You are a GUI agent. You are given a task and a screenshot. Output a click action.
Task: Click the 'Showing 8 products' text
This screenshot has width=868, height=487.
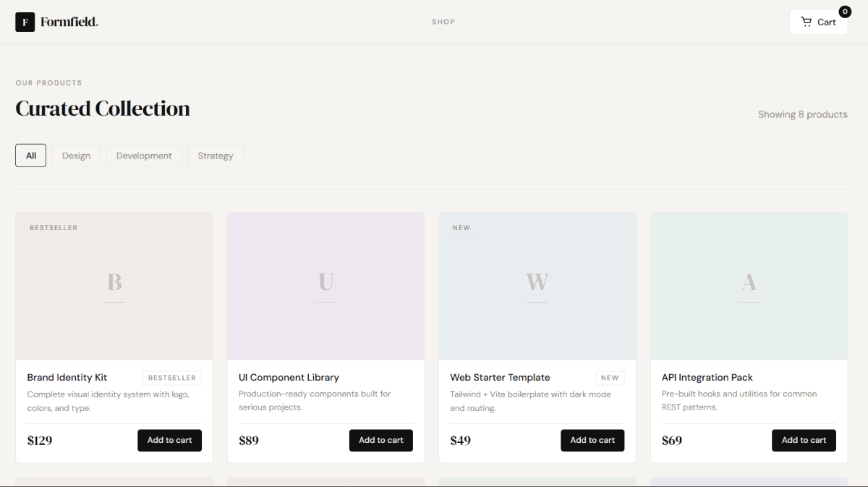pos(803,114)
